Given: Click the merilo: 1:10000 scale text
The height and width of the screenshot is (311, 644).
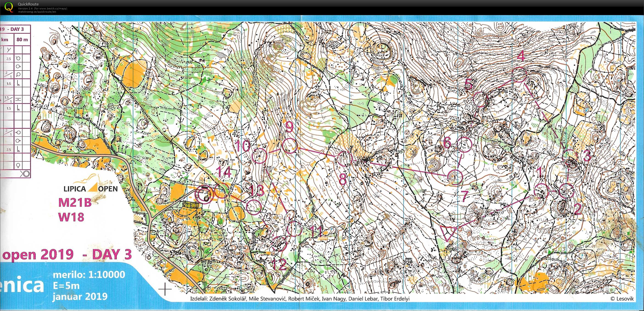Looking at the screenshot, I should pyautogui.click(x=89, y=274).
